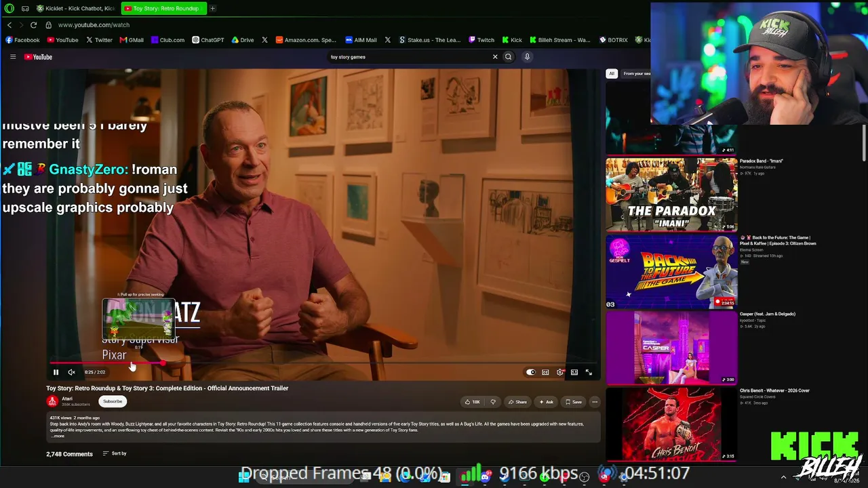Screen dimensions: 868x488
Task: Open the YouTube bookmark
Action: 62,40
